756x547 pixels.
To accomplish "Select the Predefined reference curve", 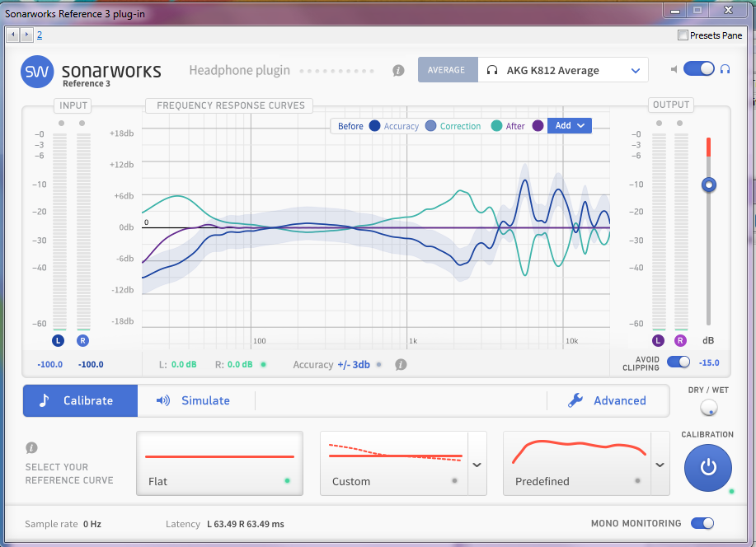I will (x=576, y=463).
